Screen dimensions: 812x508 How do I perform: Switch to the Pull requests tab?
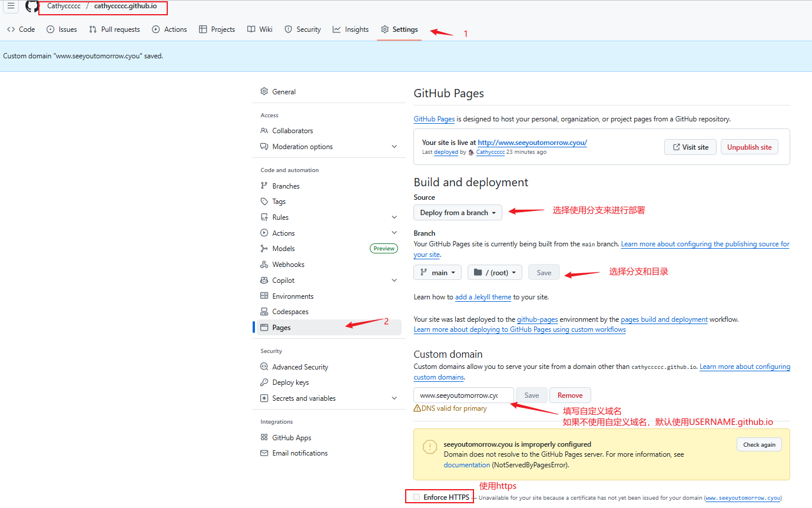pyautogui.click(x=114, y=29)
